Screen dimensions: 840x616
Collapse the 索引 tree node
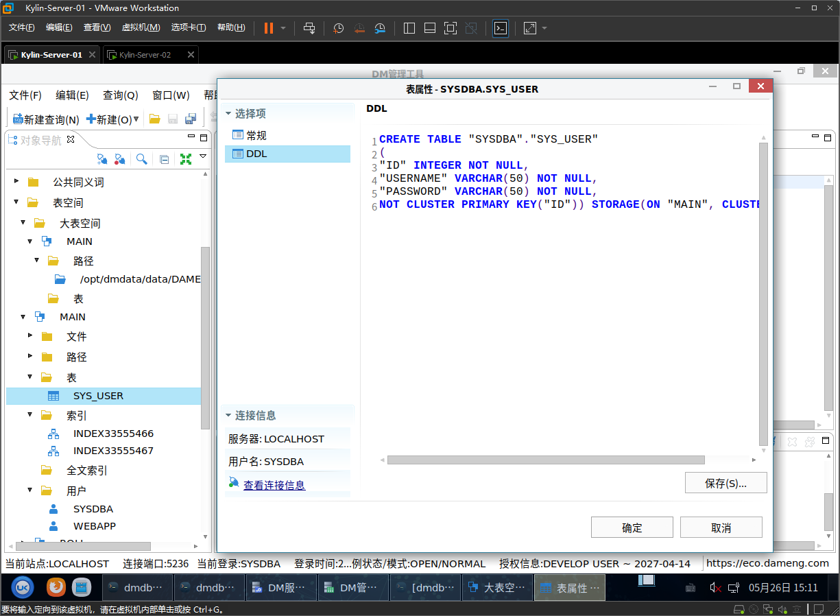[x=30, y=414]
